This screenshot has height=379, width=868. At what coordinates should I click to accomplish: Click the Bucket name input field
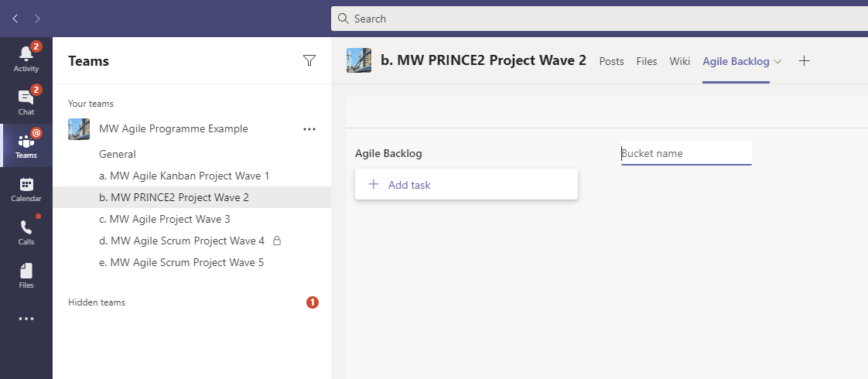click(x=685, y=153)
